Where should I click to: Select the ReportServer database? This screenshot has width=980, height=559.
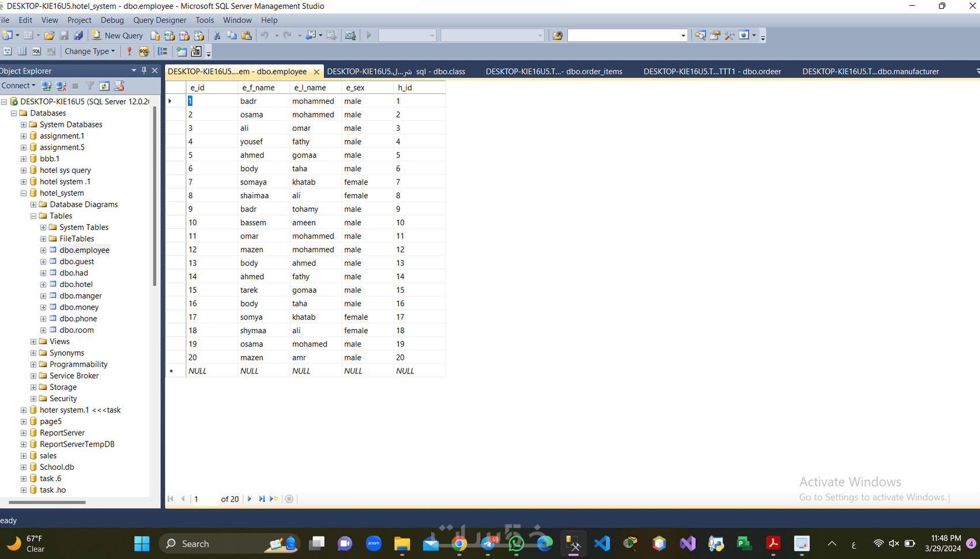(62, 433)
